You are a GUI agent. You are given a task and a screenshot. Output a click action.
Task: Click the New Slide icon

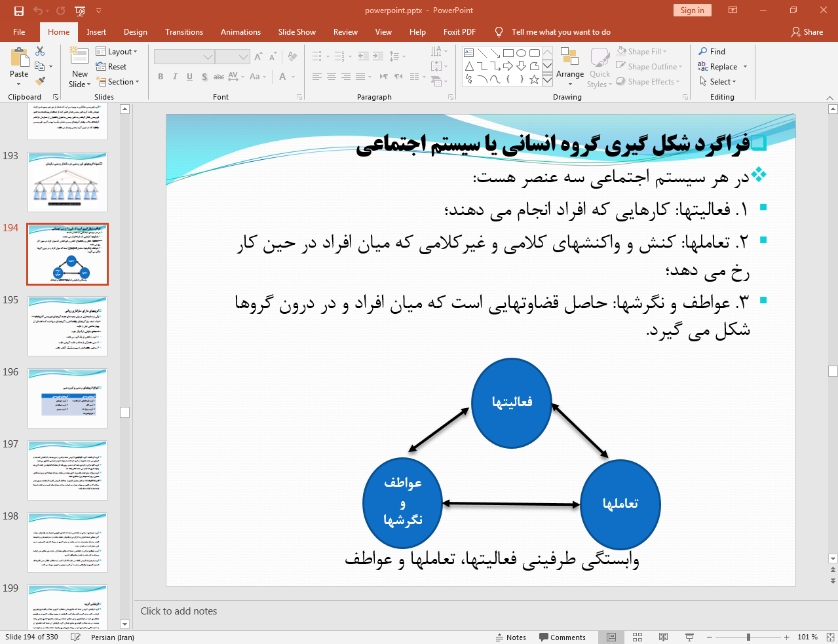click(x=79, y=57)
